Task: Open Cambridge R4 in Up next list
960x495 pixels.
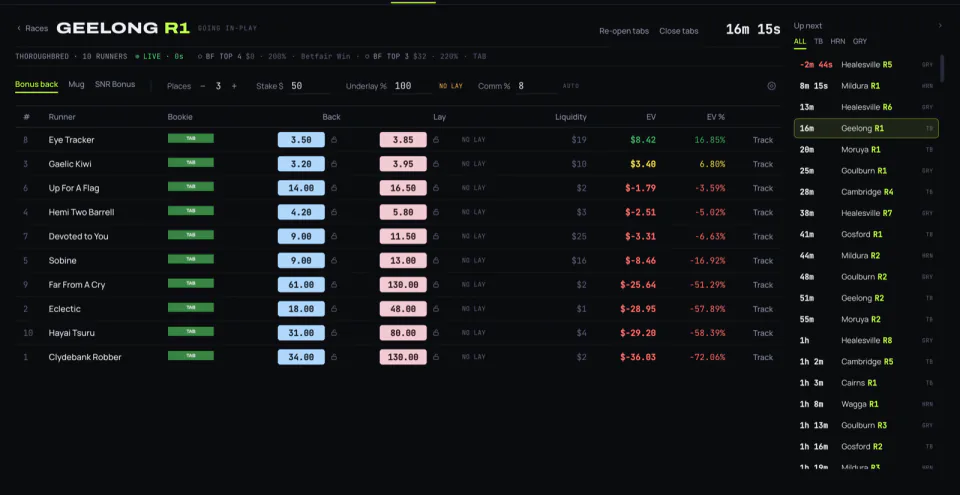Action: (866, 192)
